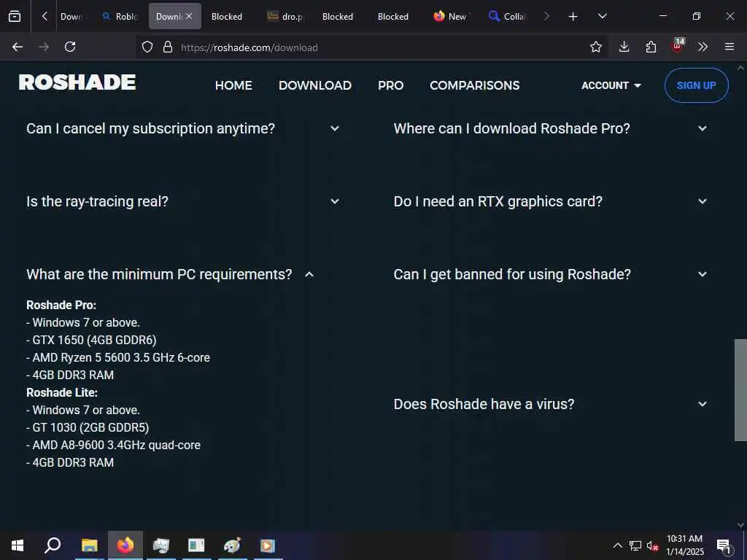Screen dimensions: 747x560
Task: Click the Firefox taskbar icon
Action: tap(125, 545)
